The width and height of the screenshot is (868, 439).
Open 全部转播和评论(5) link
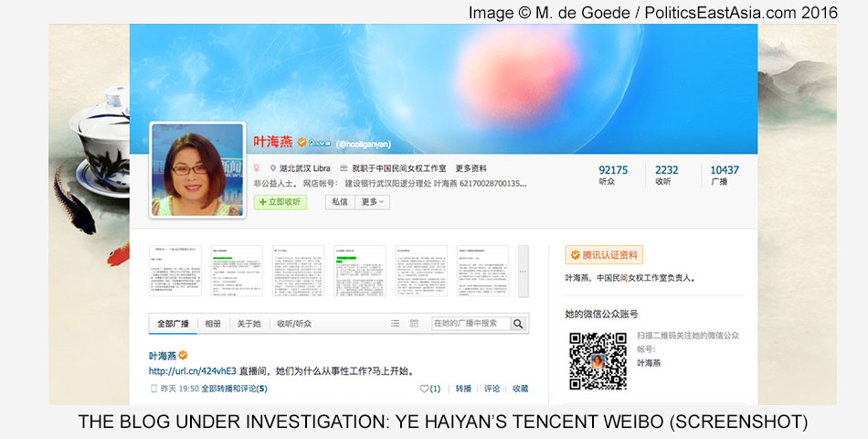point(234,389)
